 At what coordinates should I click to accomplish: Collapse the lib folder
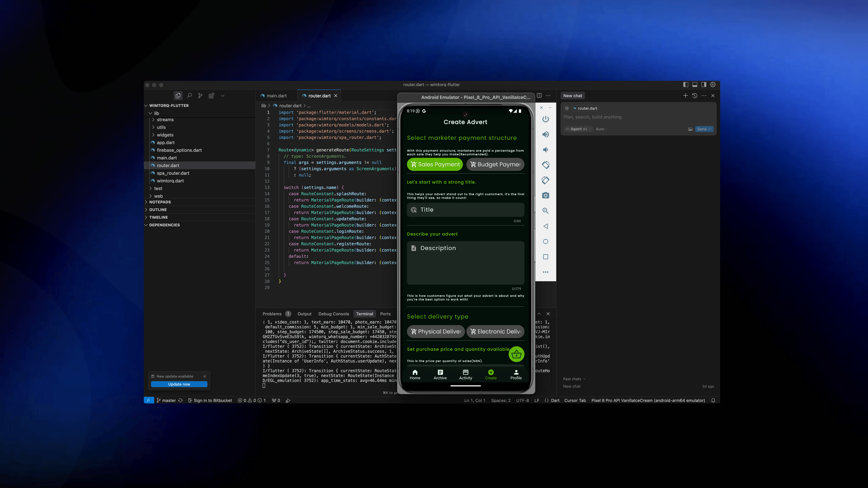pyautogui.click(x=150, y=114)
